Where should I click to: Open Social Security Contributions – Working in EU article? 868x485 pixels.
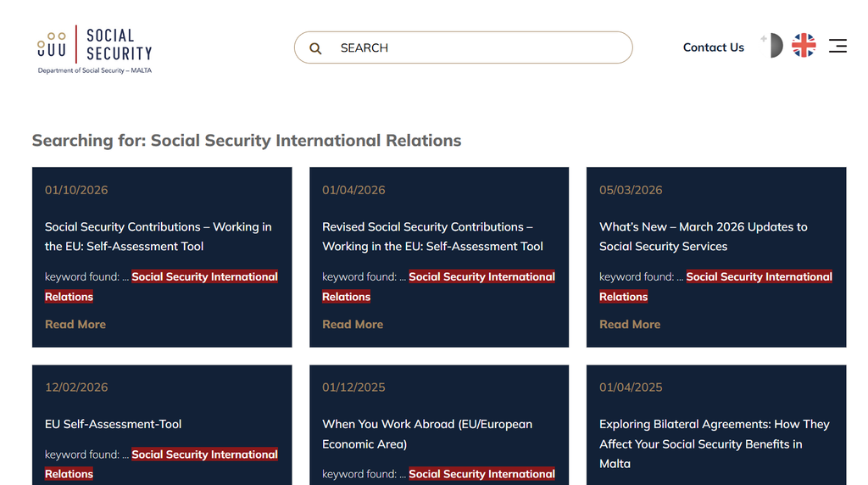point(159,237)
